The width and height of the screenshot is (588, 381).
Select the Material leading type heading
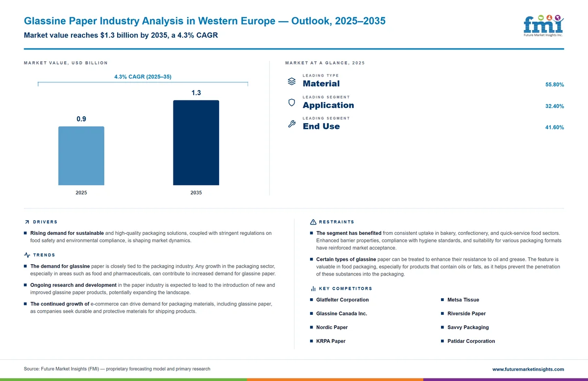click(x=321, y=84)
